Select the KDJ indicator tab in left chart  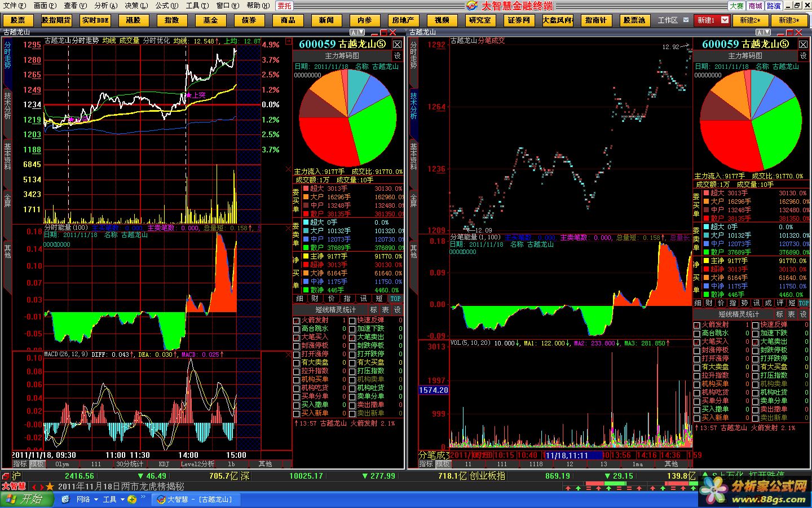(x=164, y=464)
